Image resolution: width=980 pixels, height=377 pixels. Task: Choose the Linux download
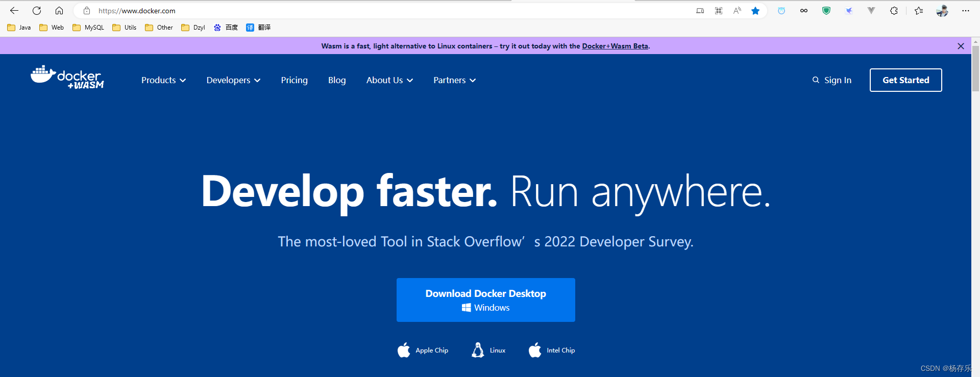tap(488, 350)
